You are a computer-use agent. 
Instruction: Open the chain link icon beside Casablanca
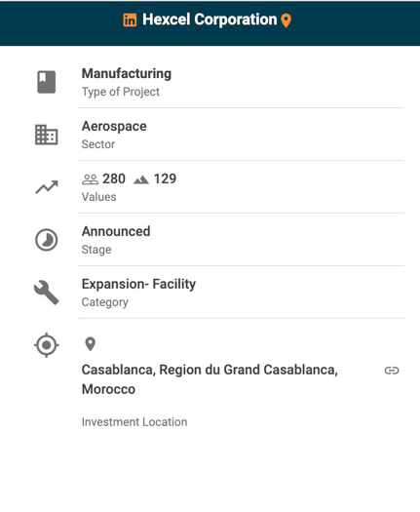(392, 371)
